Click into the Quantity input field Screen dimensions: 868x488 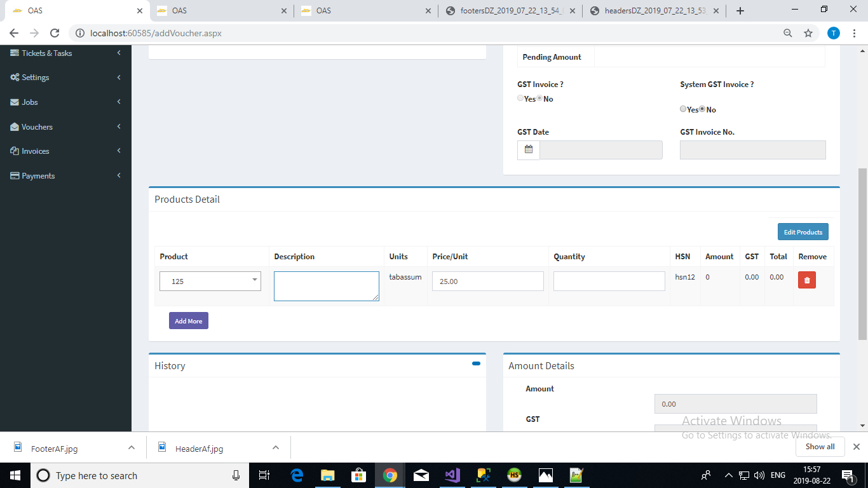(609, 281)
